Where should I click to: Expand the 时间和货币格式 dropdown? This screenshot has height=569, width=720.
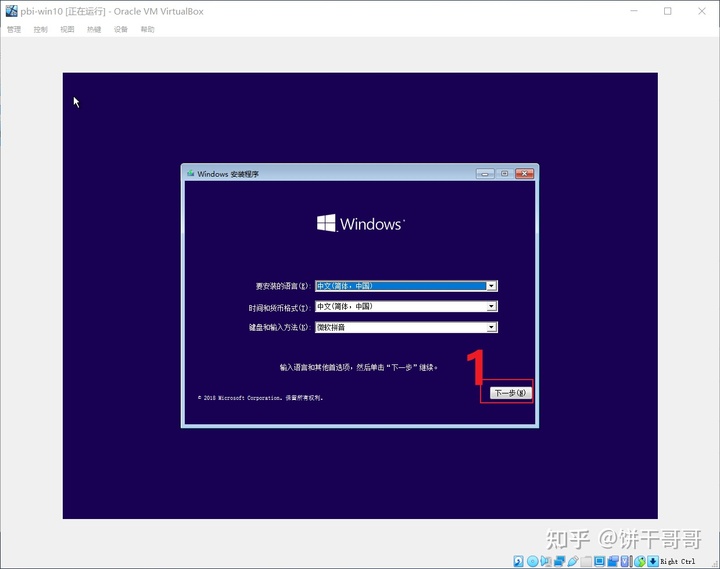491,306
